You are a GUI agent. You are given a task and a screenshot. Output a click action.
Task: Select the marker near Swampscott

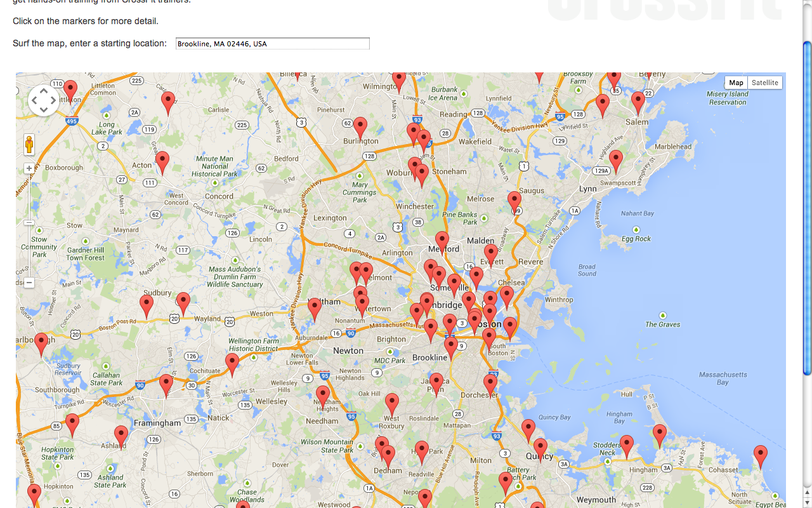click(x=615, y=163)
